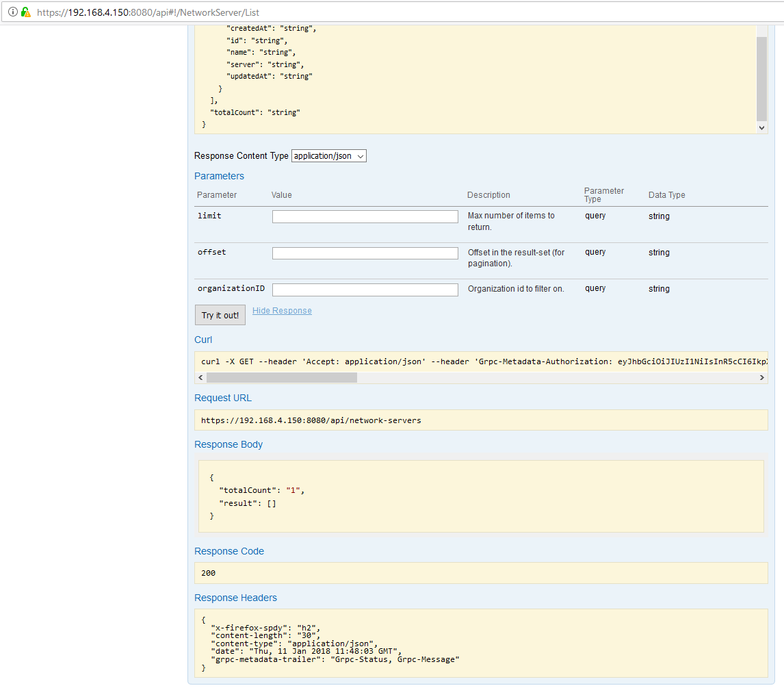
Task: Click the "server": "string" schema line
Action: [x=265, y=64]
